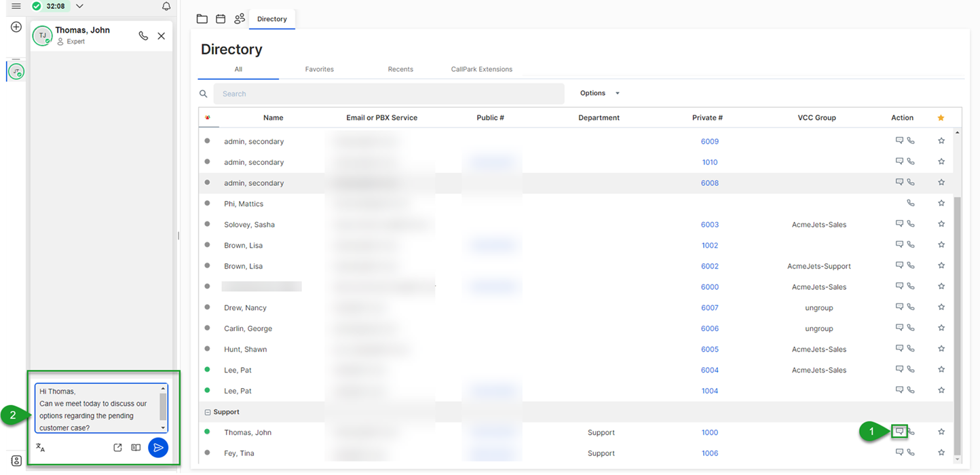Favorite admin, secondary 6009 with star
Screen dimensions: 980x475
tap(941, 141)
